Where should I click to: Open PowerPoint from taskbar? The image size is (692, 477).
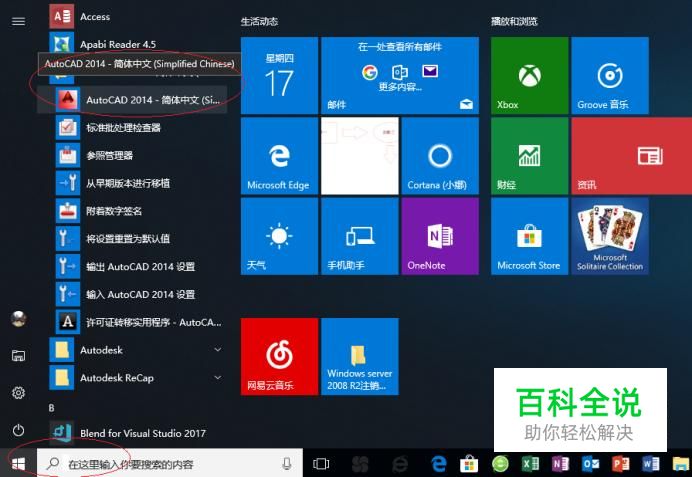pos(621,464)
